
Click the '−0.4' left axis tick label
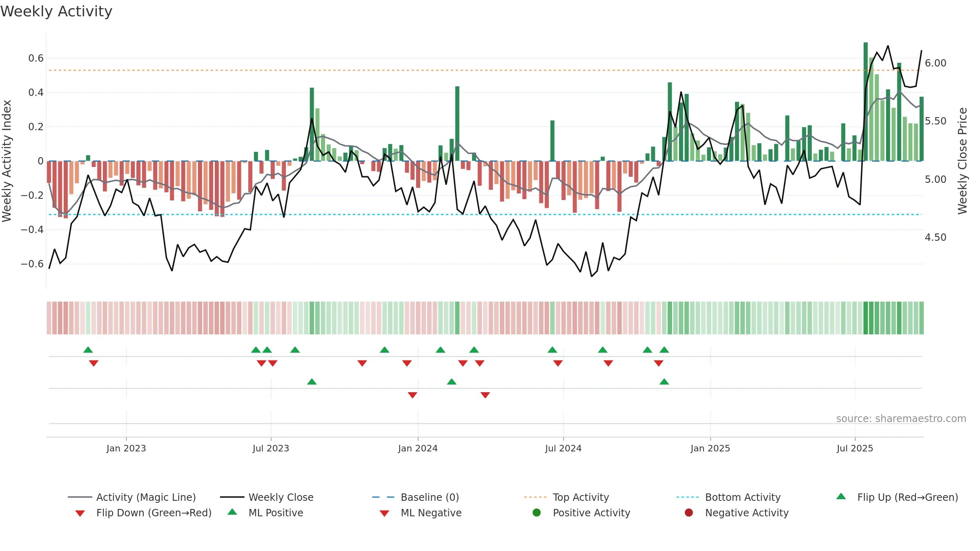click(x=32, y=230)
